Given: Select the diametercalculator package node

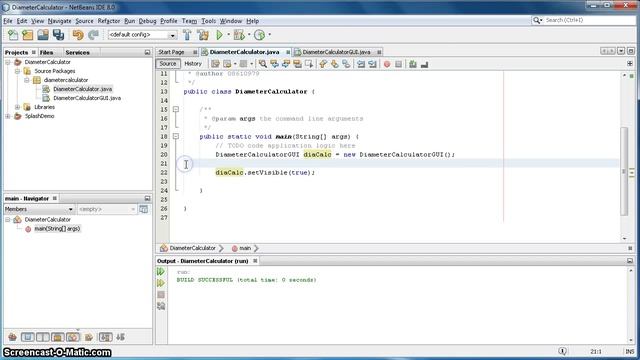Looking at the screenshot, I should [x=66, y=80].
